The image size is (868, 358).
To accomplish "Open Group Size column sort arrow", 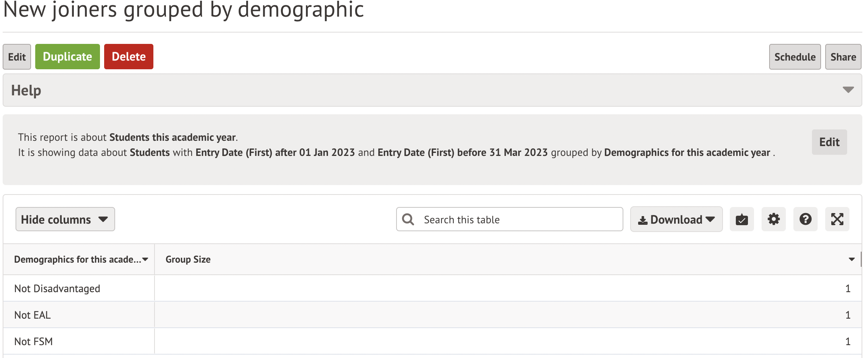I will point(851,260).
